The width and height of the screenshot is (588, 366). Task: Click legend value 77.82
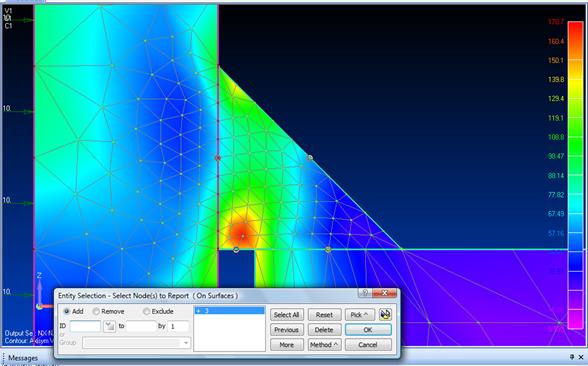click(x=556, y=195)
